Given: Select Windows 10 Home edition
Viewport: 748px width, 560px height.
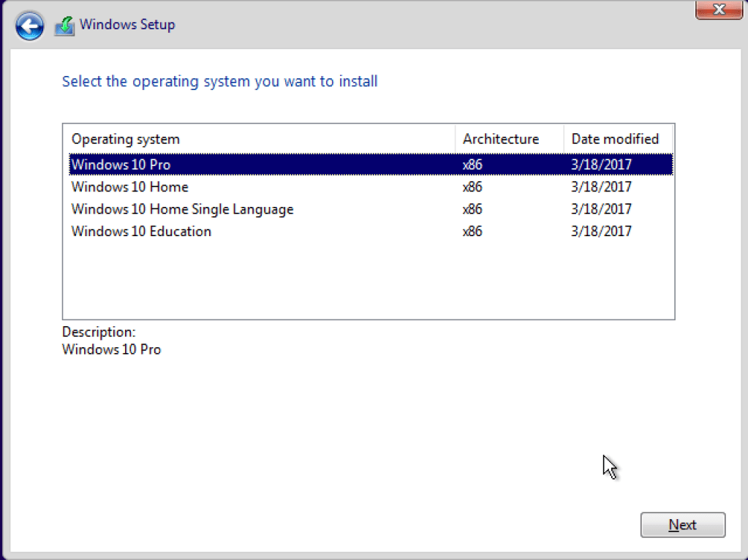Looking at the screenshot, I should 129,187.
